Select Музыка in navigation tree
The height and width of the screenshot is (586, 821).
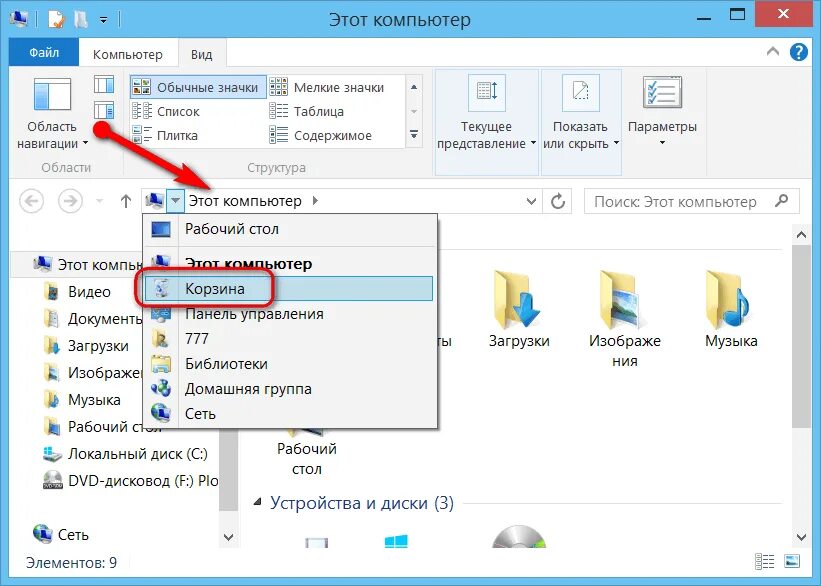coord(82,400)
